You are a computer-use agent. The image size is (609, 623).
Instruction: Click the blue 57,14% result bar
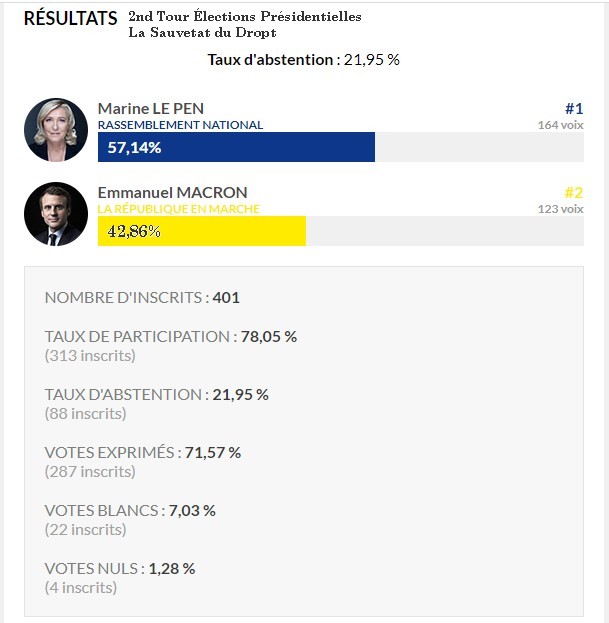pyautogui.click(x=236, y=147)
